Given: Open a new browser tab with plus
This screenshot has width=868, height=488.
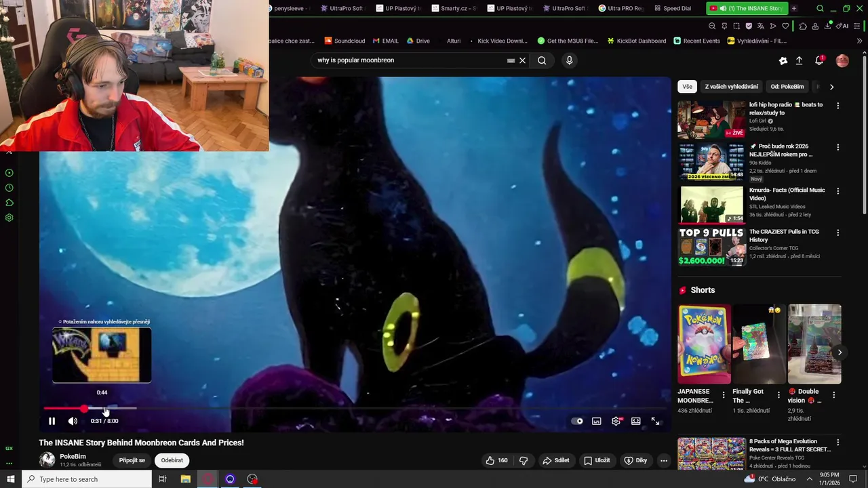Looking at the screenshot, I should (794, 8).
